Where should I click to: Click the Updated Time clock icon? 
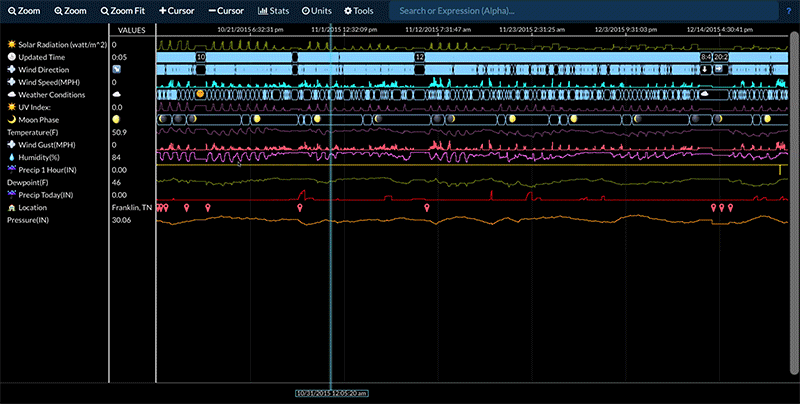(x=11, y=57)
